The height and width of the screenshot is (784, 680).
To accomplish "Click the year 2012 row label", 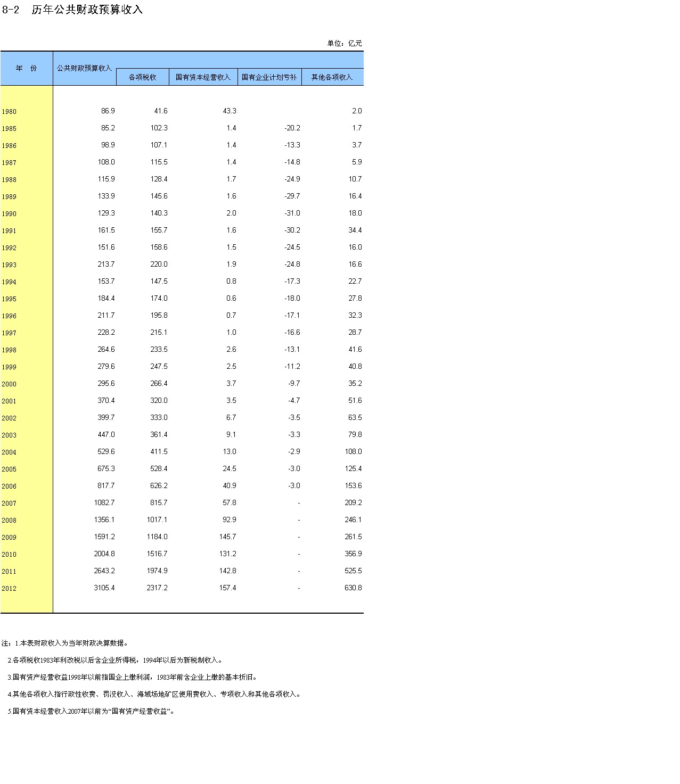I will point(9,589).
